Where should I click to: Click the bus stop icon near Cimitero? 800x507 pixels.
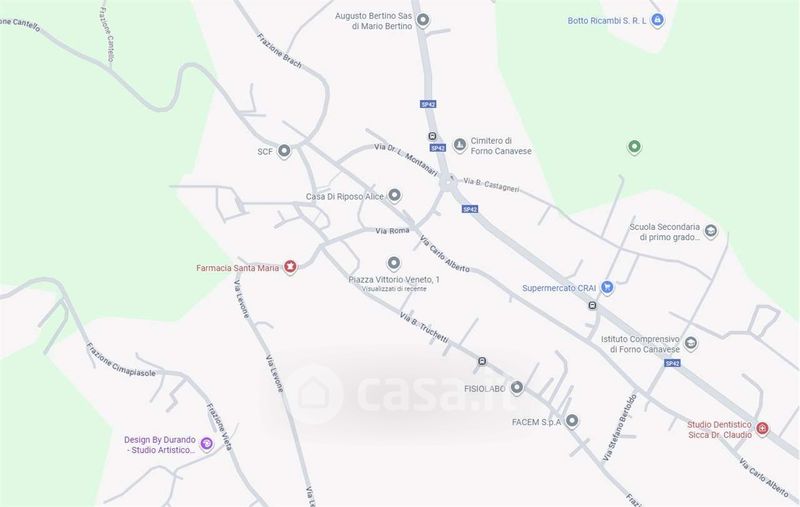432,136
